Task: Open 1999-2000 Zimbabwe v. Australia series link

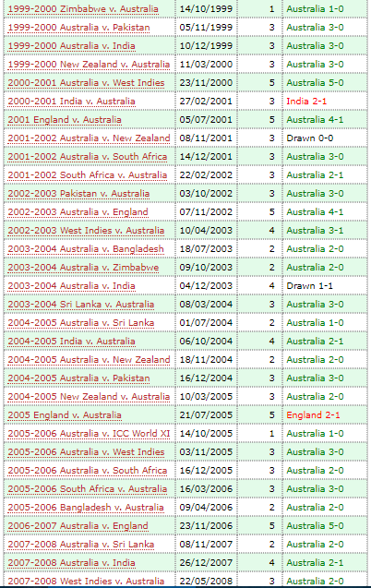Action: 83,9
